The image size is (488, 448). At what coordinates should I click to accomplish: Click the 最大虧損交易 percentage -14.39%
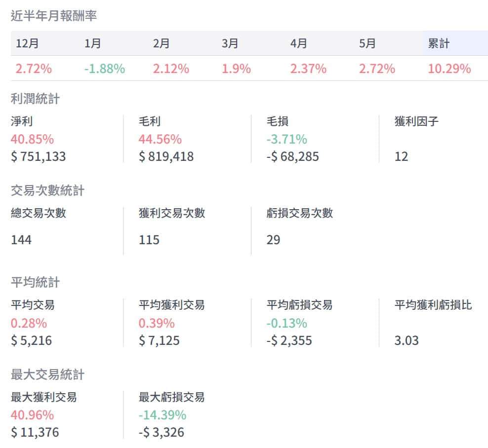[163, 414]
